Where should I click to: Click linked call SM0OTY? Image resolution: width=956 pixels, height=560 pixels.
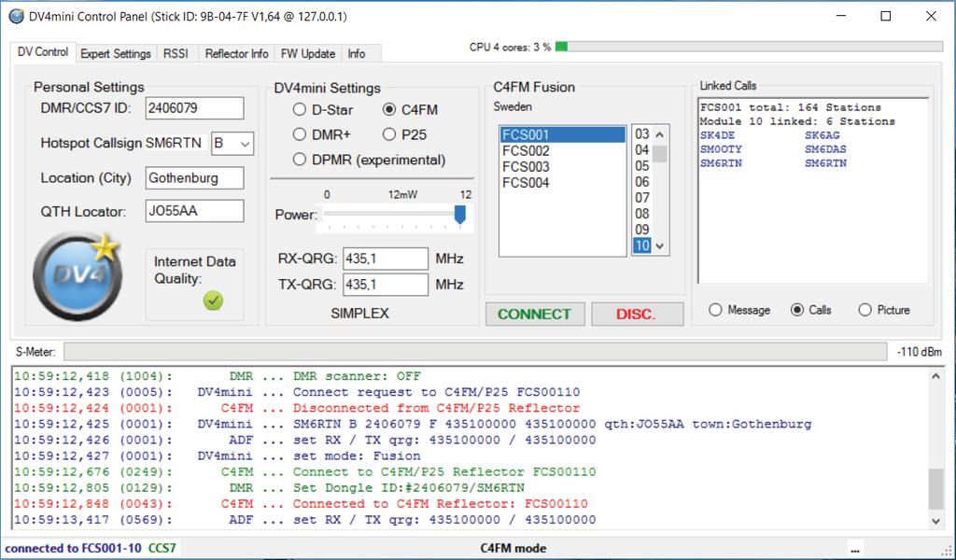(x=721, y=149)
